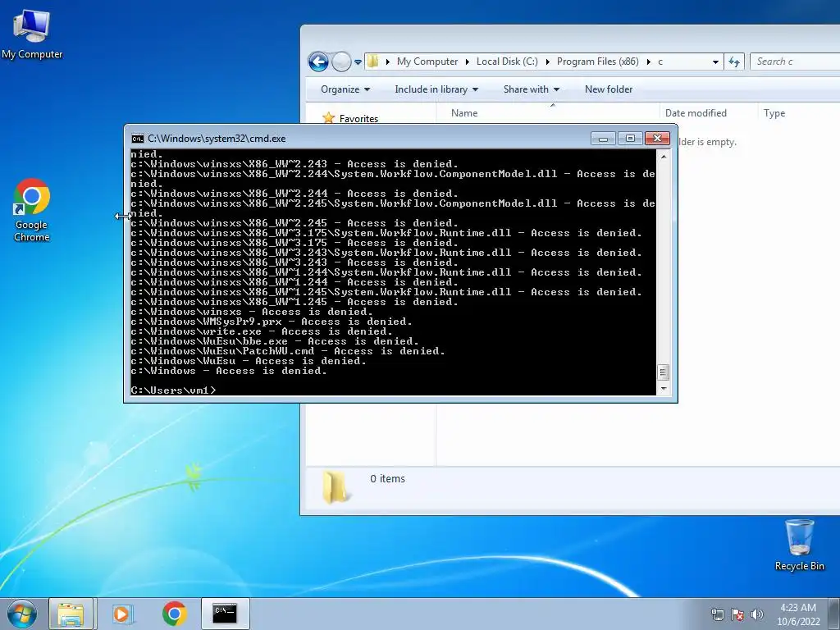Open the address bar history dropdown
The image size is (840, 630).
click(x=715, y=62)
